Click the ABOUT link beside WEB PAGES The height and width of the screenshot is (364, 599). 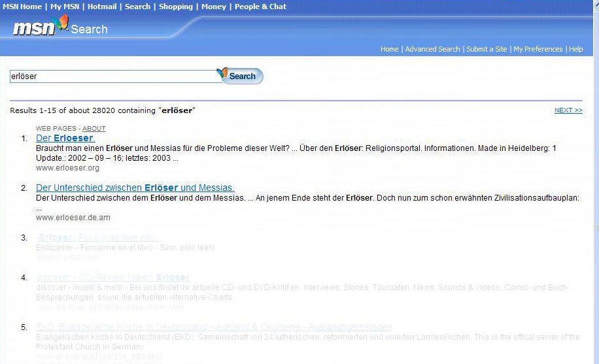pos(94,128)
